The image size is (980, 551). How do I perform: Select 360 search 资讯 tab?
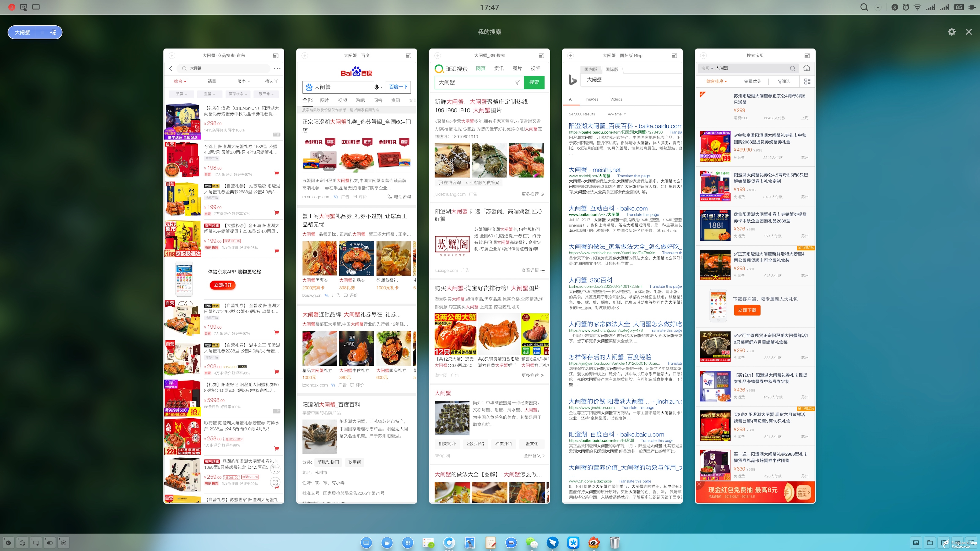point(499,69)
